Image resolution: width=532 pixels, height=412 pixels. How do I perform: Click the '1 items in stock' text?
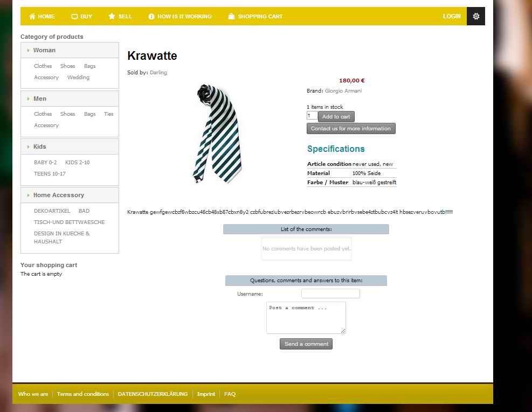click(324, 107)
